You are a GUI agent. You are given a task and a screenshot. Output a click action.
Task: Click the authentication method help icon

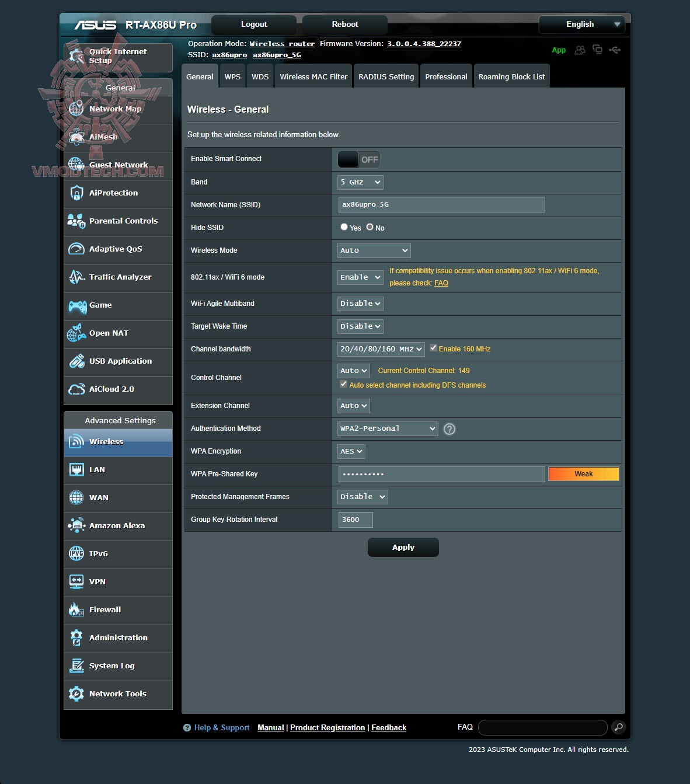449,429
